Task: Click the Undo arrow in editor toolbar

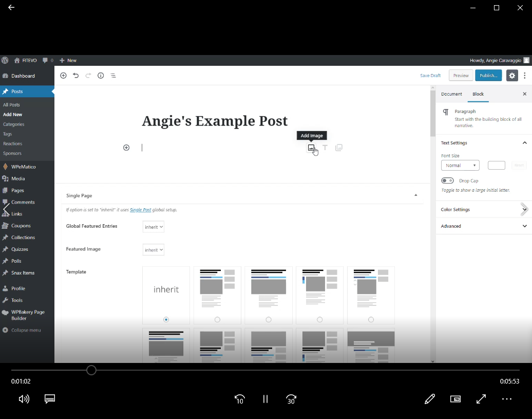Action: coord(76,76)
